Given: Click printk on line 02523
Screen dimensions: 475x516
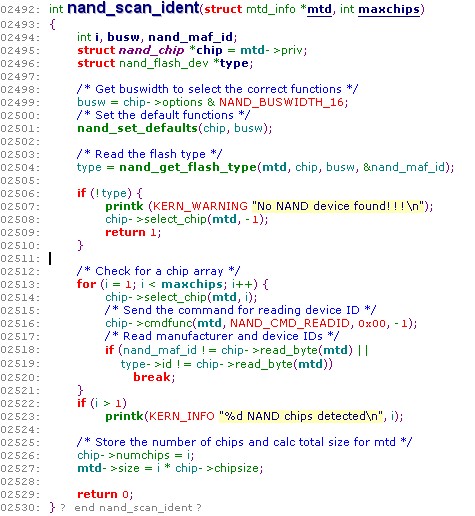Looking at the screenshot, I should tap(124, 416).
